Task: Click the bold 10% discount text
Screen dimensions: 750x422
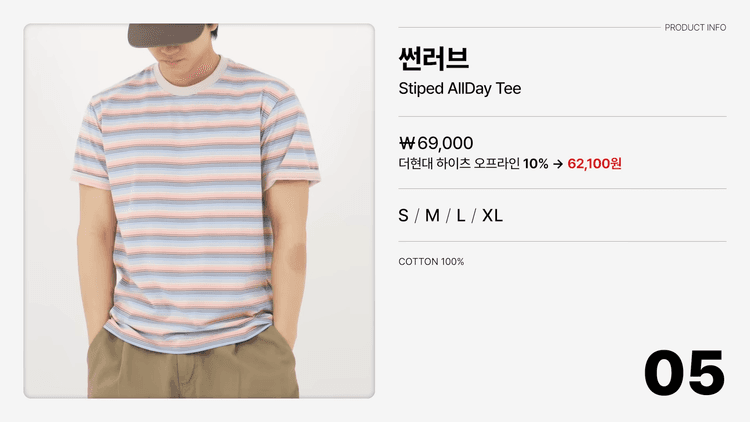Action: click(535, 164)
